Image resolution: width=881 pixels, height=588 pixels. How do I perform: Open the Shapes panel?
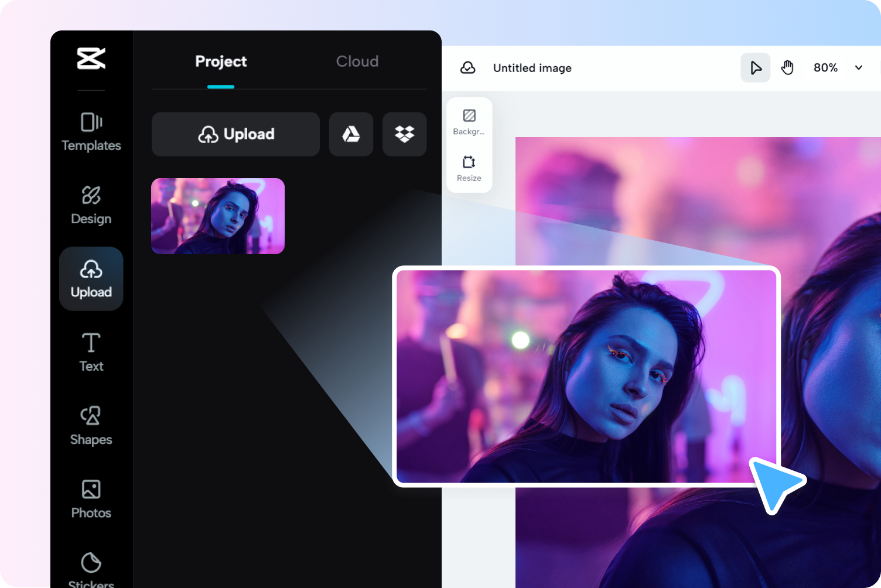[91, 426]
